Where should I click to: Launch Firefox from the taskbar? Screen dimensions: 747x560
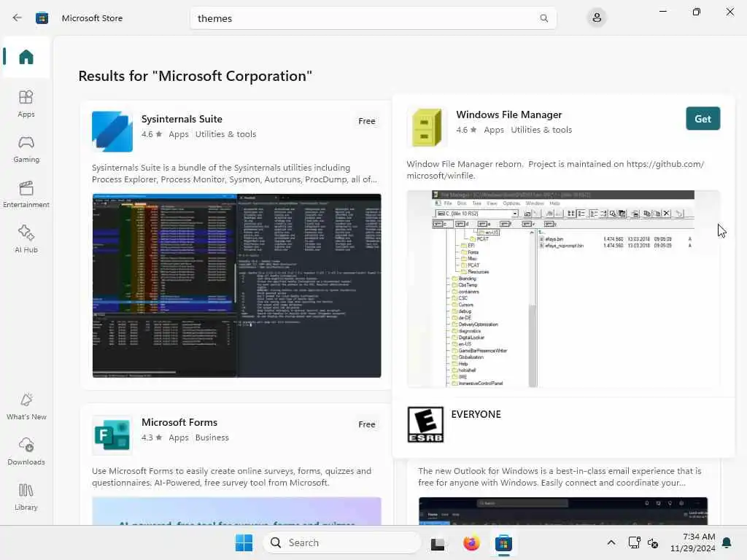point(471,542)
